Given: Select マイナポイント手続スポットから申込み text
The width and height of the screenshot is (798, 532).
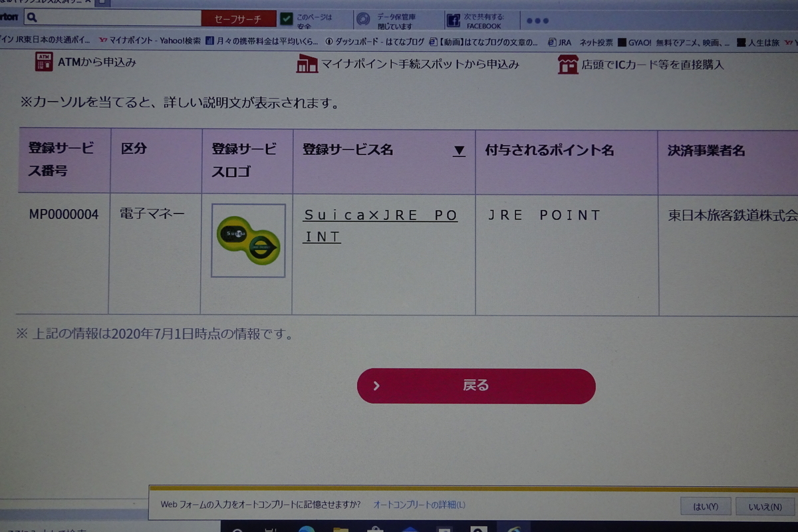Looking at the screenshot, I should click(420, 65).
